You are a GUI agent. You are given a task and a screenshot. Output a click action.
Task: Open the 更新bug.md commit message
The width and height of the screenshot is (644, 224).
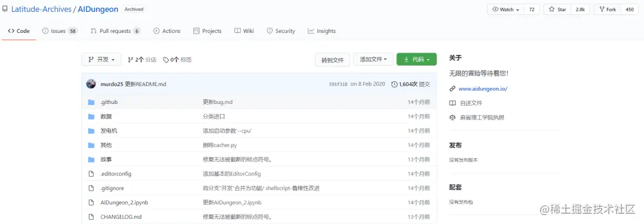tap(218, 102)
